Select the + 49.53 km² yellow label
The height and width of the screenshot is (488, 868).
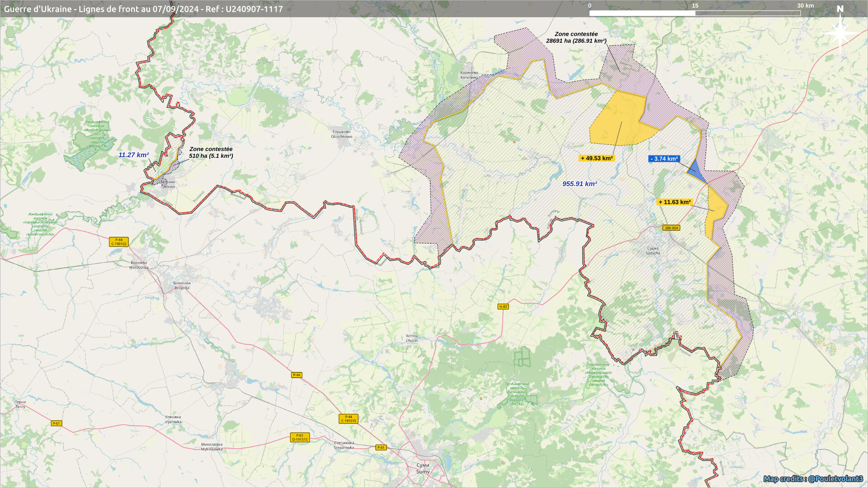tap(597, 158)
